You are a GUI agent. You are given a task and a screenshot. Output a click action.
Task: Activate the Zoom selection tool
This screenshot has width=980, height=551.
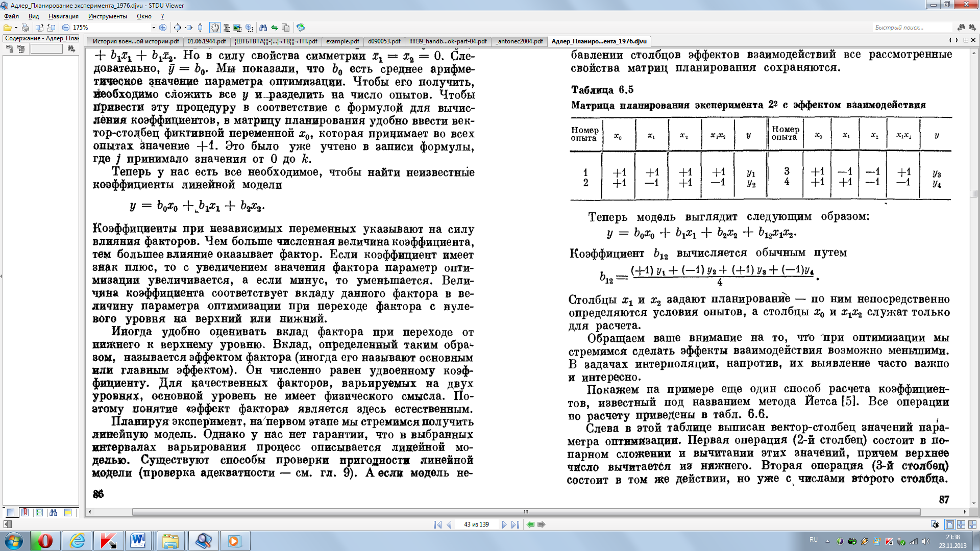tap(249, 28)
